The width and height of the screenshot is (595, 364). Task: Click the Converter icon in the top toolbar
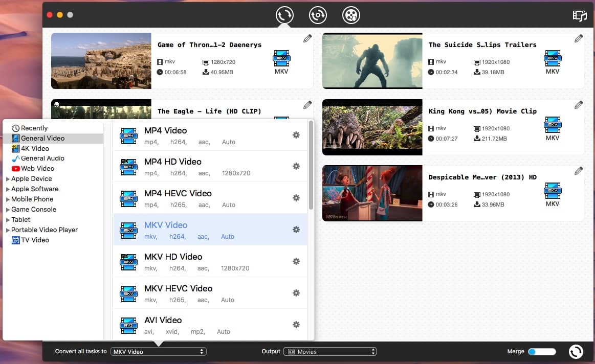click(284, 15)
